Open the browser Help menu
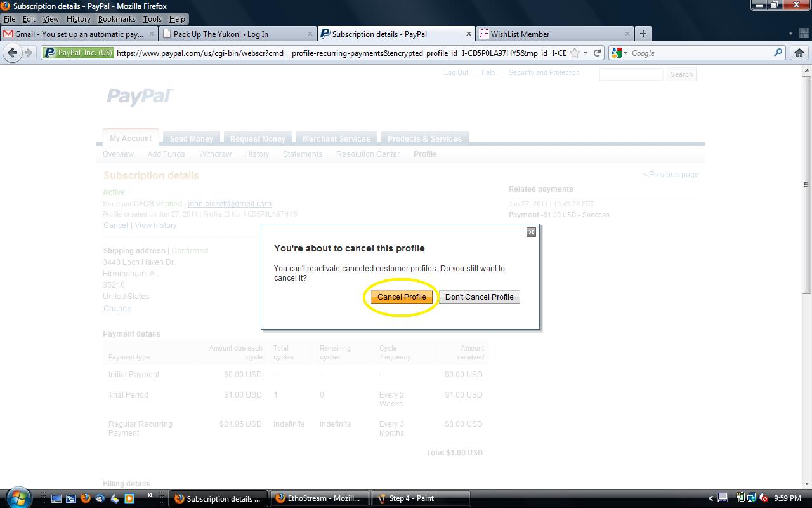This screenshot has height=508, width=812. pos(177,19)
